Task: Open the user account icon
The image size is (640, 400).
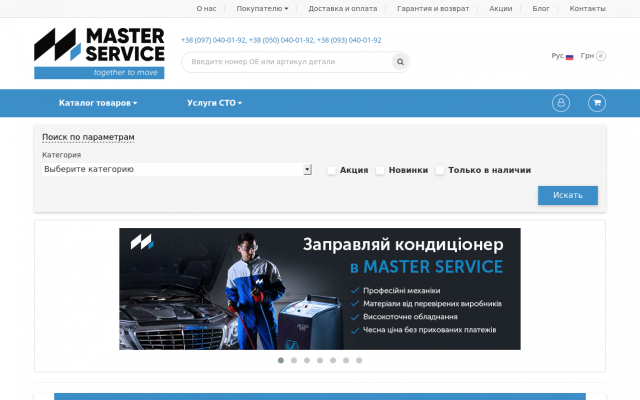Action: pyautogui.click(x=561, y=103)
